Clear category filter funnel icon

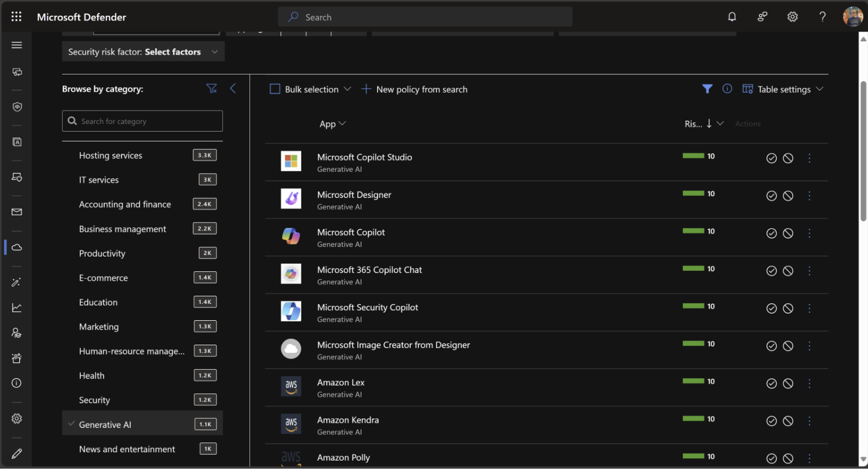click(212, 88)
